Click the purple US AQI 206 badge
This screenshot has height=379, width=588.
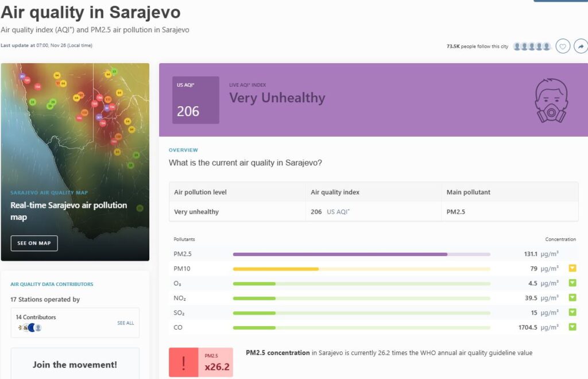click(x=196, y=100)
